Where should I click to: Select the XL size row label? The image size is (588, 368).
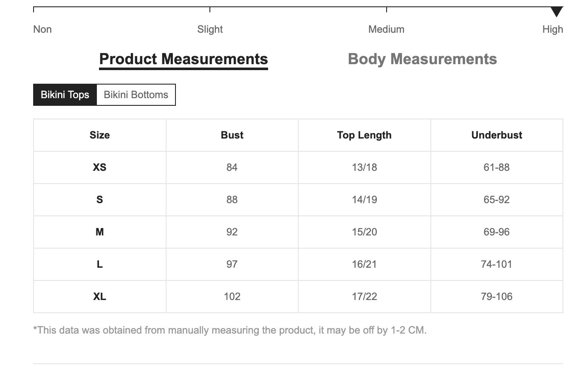[x=99, y=297]
